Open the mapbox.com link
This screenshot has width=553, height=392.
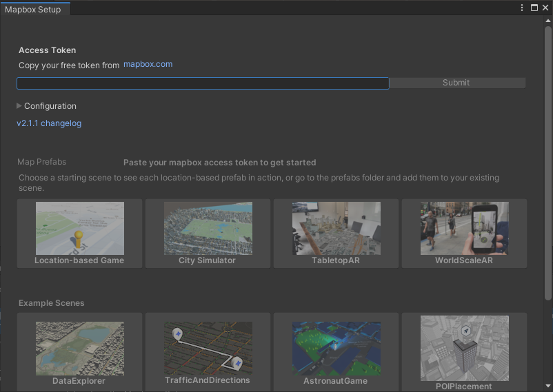pyautogui.click(x=148, y=64)
